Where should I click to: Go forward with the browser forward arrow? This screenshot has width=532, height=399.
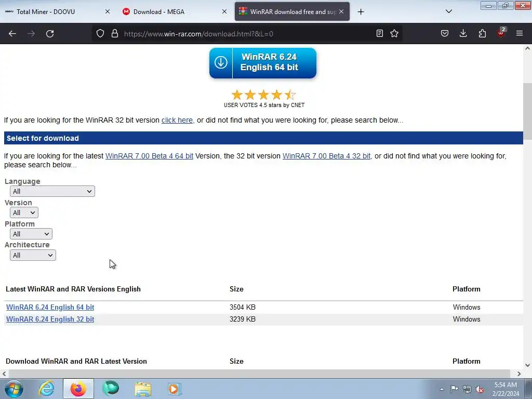[x=31, y=34]
